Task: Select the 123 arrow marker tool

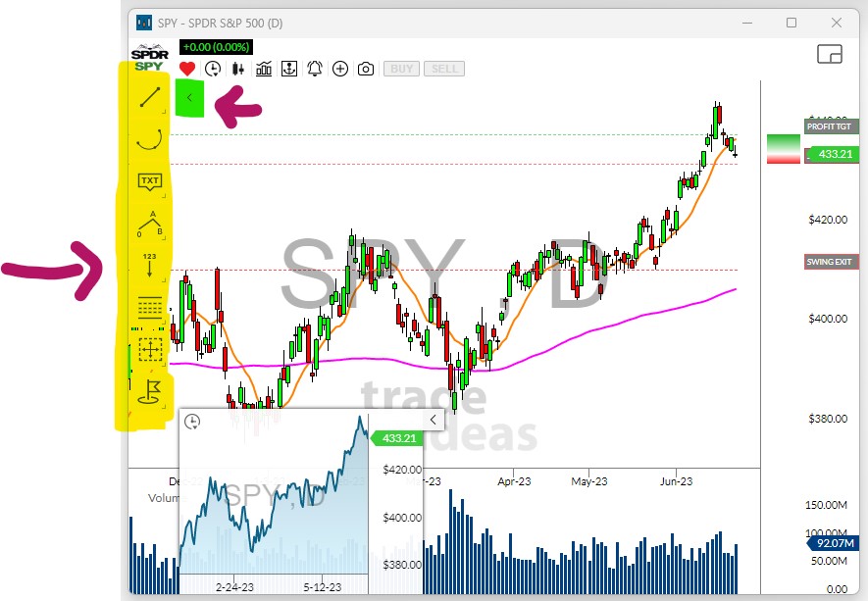Action: point(149,266)
